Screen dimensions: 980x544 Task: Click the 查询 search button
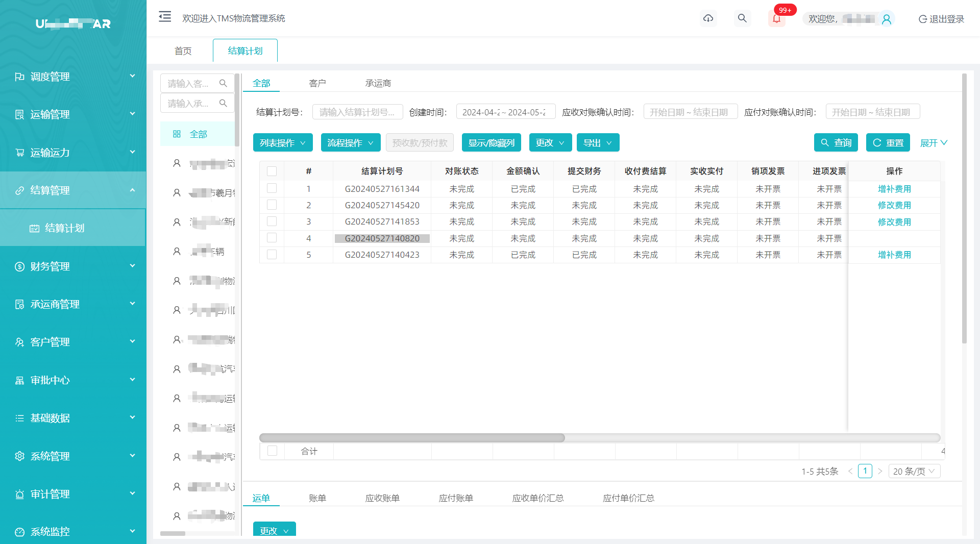pos(836,143)
